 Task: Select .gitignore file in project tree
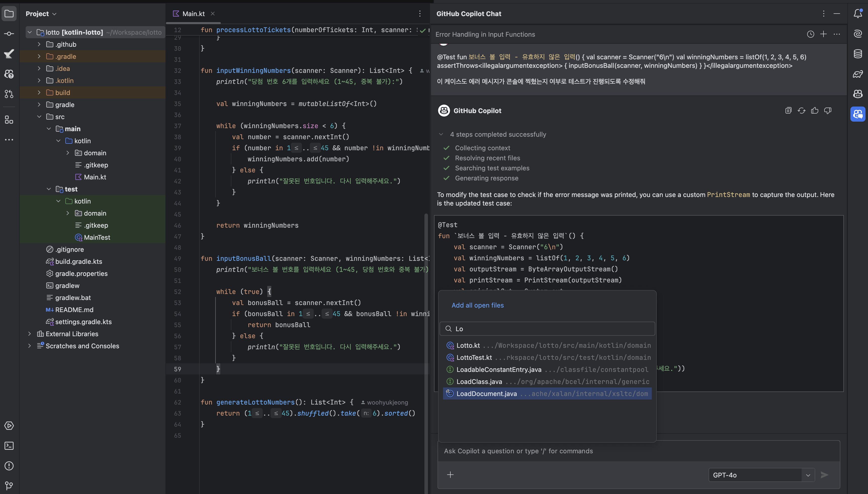[70, 249]
